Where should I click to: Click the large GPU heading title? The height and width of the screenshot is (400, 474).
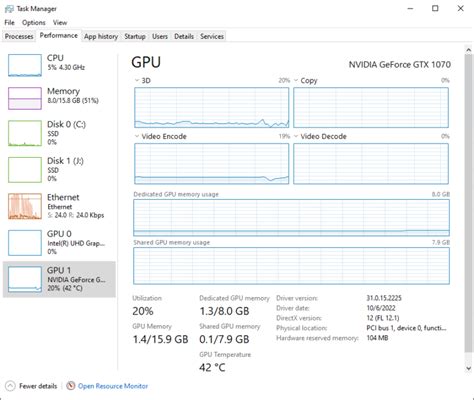tap(146, 62)
